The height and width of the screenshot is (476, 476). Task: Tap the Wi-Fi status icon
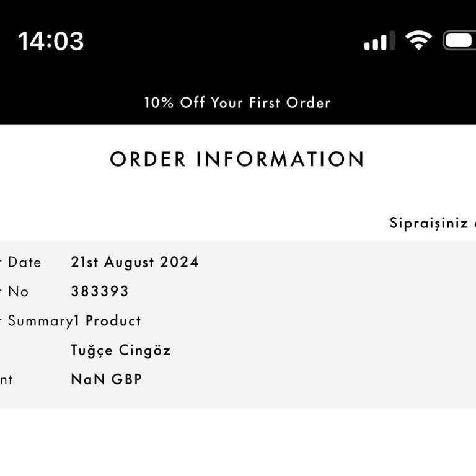pyautogui.click(x=418, y=40)
